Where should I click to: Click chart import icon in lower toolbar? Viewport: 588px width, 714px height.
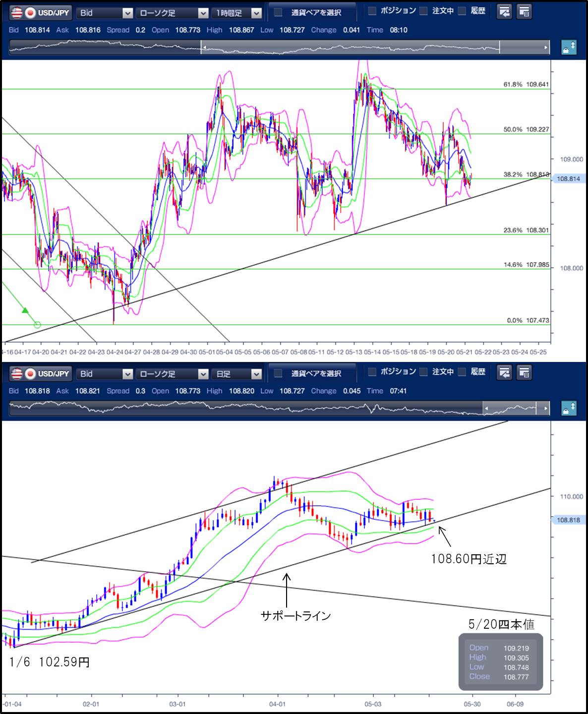click(504, 372)
